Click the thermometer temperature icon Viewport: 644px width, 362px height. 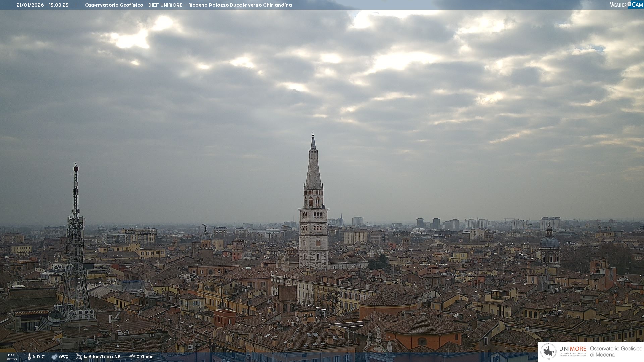click(29, 357)
